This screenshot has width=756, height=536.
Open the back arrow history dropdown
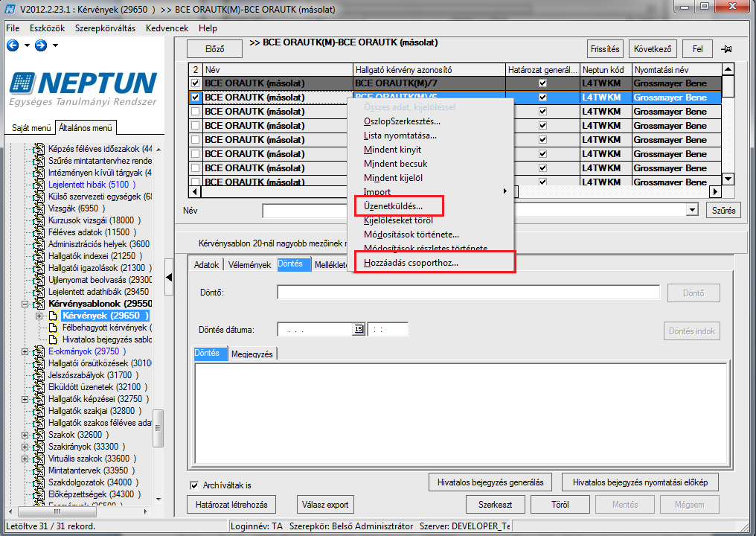click(x=27, y=45)
